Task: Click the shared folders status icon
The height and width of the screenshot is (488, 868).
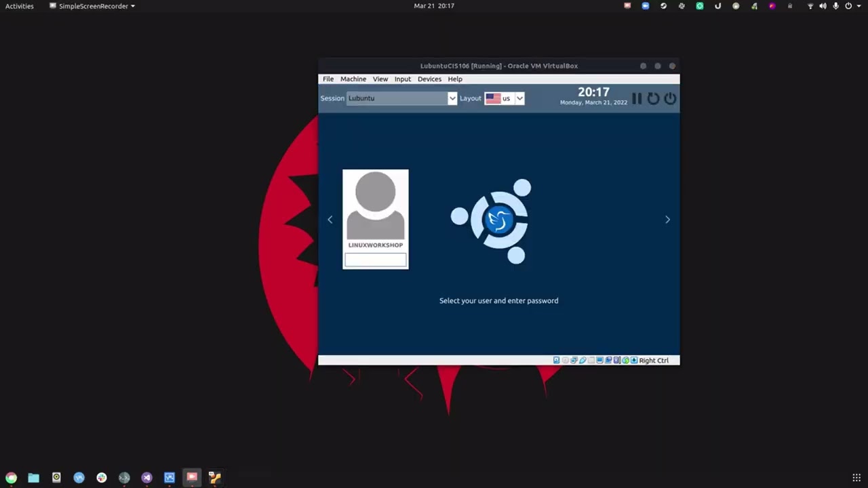Action: point(591,361)
